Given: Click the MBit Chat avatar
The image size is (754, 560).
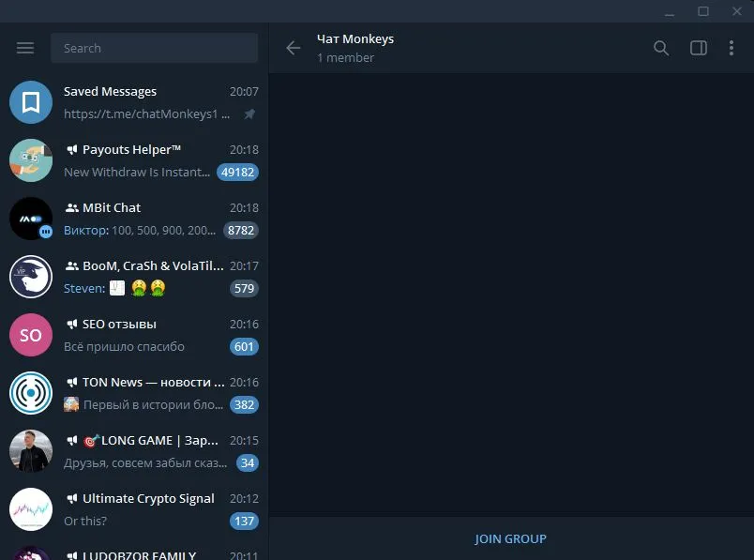Looking at the screenshot, I should coord(31,219).
